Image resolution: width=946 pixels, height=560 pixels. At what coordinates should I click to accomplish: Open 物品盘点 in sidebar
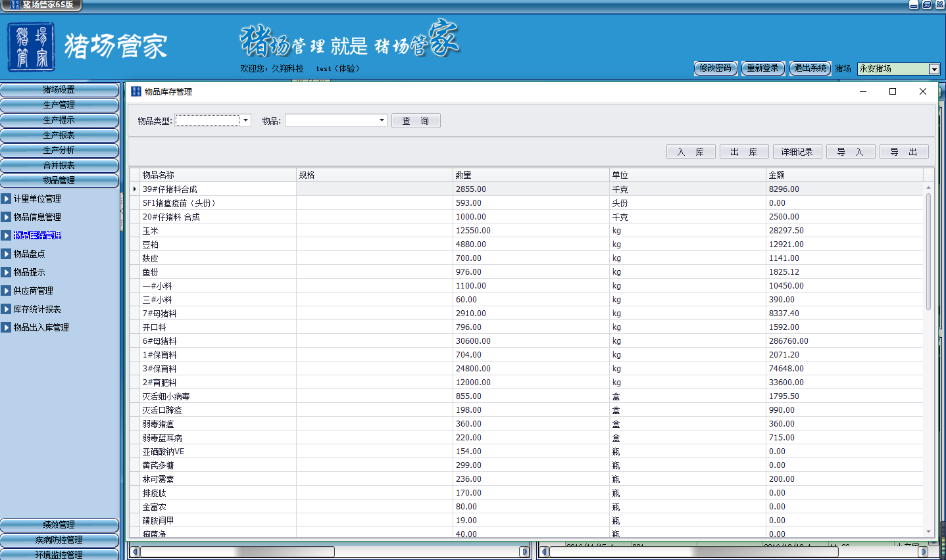coord(30,254)
